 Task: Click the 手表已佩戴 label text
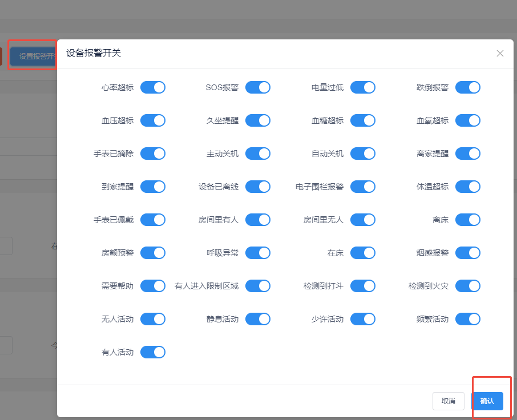point(114,220)
